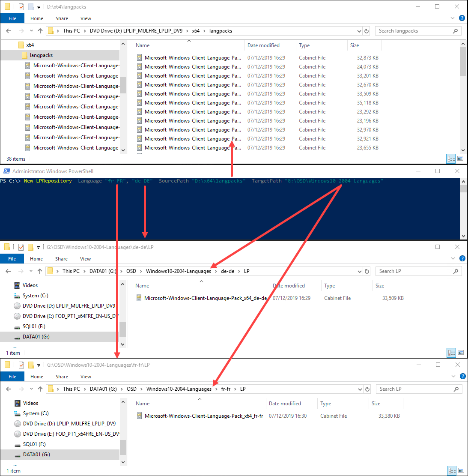Click fr-fr breadcrumb in bottom window address bar
Viewport: 468px width, 476px height.
[x=226, y=389]
